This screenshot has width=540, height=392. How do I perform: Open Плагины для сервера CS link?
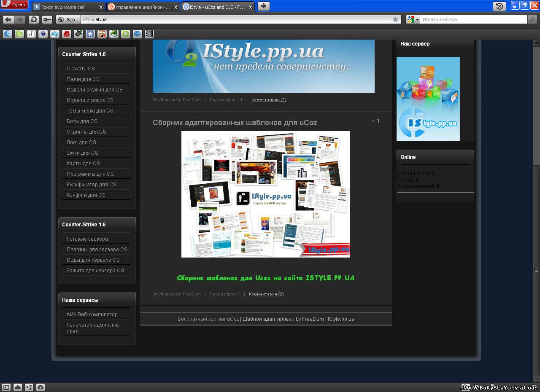point(97,250)
